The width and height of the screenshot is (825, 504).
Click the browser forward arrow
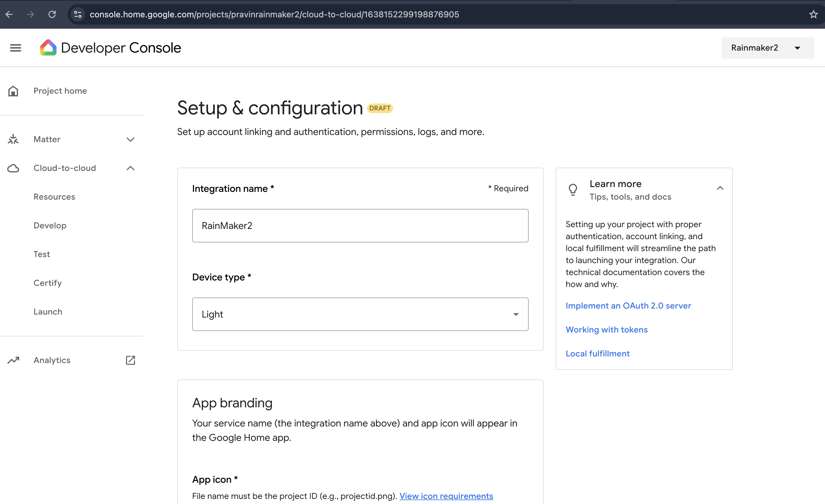(31, 14)
